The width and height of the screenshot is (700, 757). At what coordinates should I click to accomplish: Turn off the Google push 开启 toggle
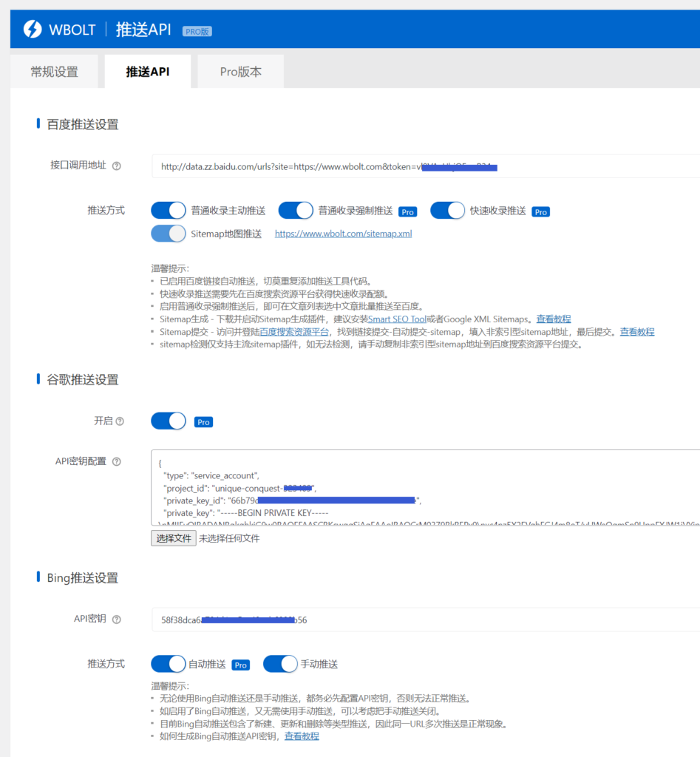point(168,421)
